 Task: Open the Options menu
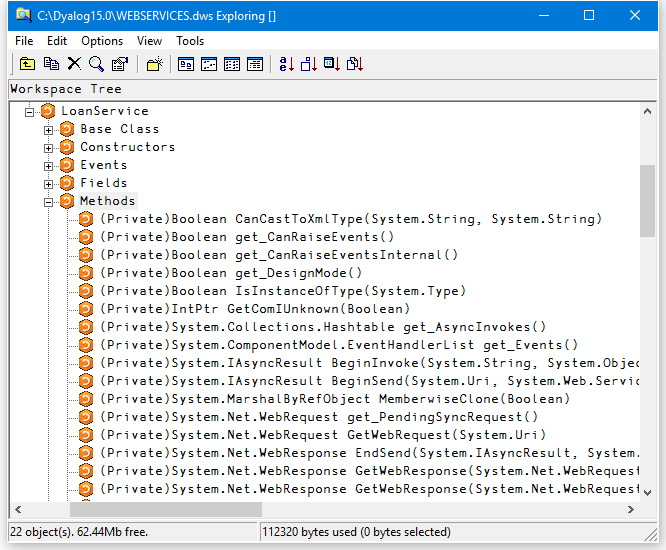pos(102,41)
